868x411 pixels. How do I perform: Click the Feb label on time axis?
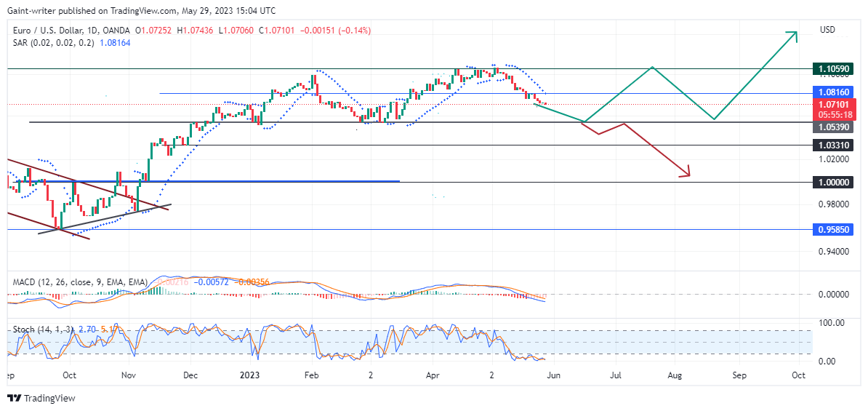coord(312,375)
